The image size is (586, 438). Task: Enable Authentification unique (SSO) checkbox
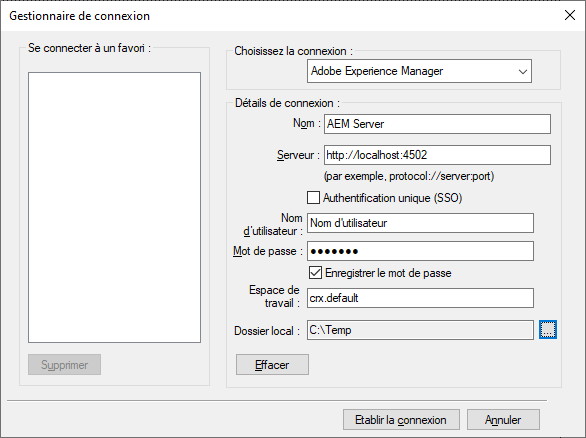(313, 198)
